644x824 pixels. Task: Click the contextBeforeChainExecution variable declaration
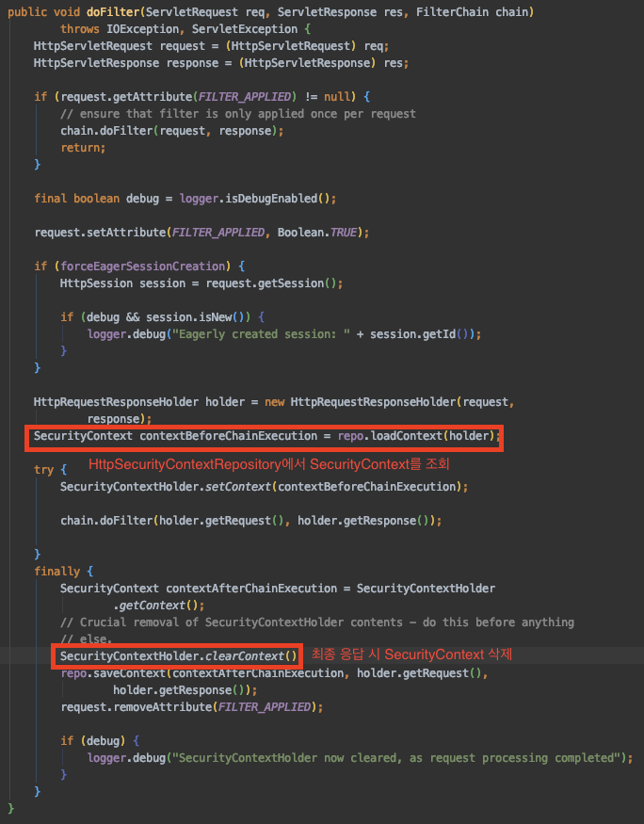coord(228,436)
